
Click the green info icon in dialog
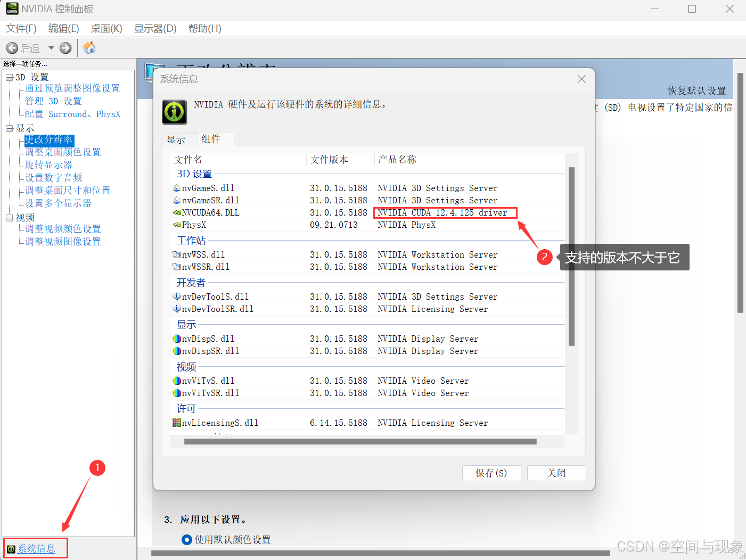[x=175, y=112]
